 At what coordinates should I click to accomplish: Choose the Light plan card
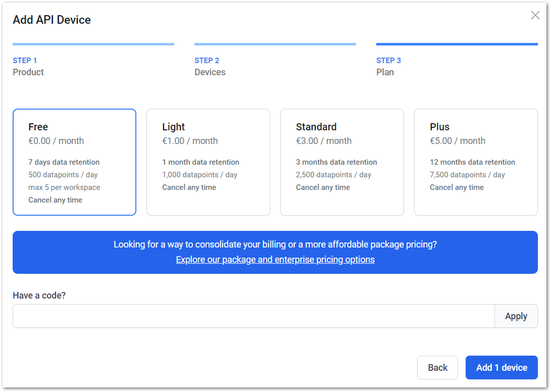[209, 162]
